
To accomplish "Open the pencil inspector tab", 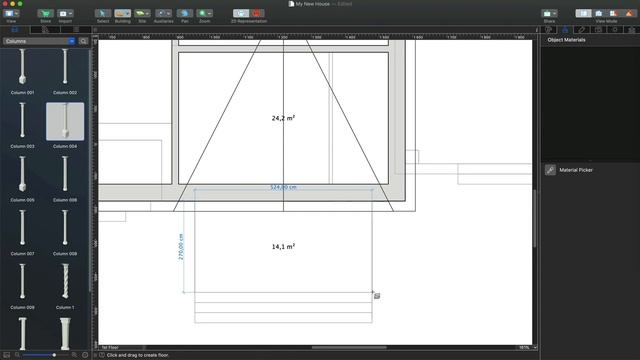I will pos(582,29).
